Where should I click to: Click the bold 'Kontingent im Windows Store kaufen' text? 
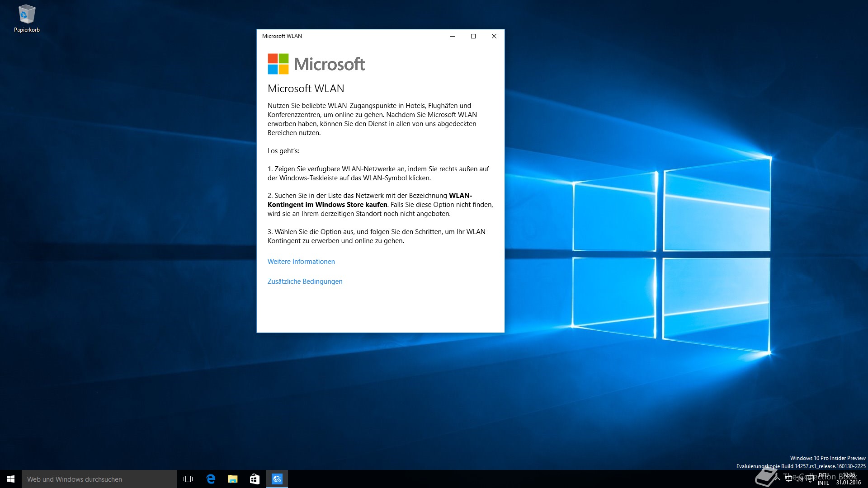point(327,205)
